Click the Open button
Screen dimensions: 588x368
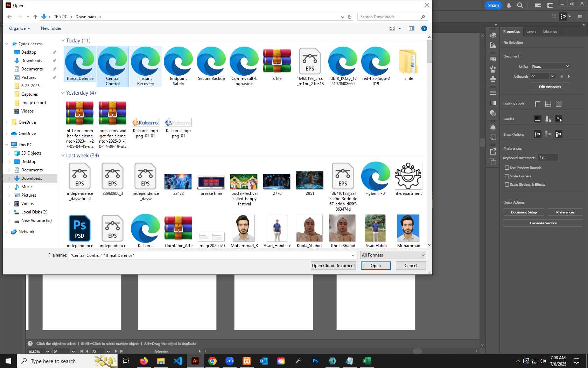pos(376,266)
